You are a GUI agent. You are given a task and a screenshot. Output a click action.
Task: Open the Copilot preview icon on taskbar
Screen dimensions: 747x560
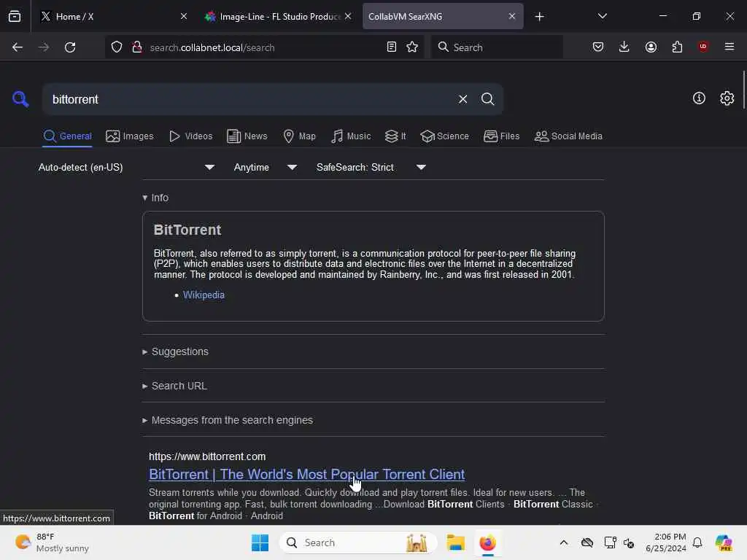pos(724,542)
